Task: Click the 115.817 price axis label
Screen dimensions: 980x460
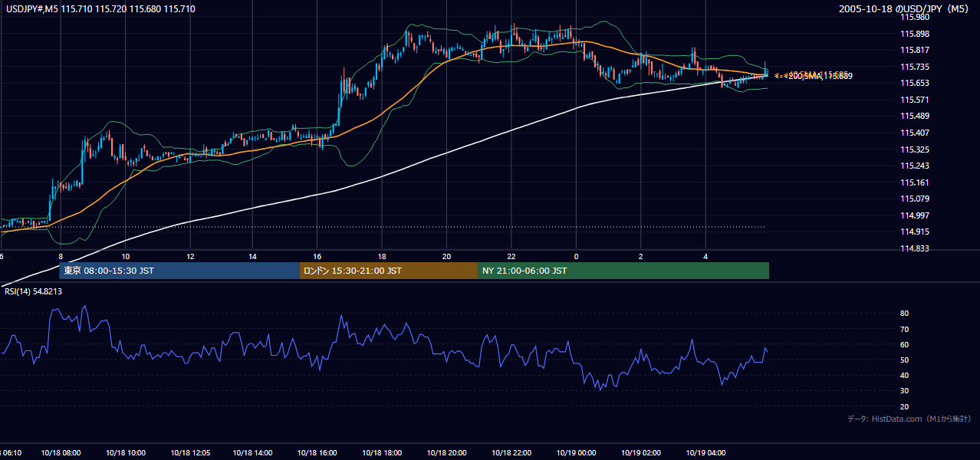Action: click(916, 50)
